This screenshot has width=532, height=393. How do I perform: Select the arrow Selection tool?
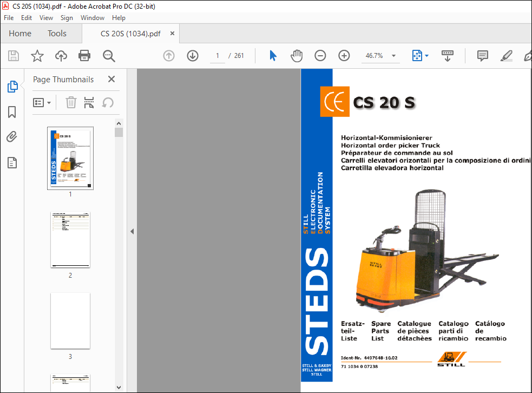pyautogui.click(x=273, y=56)
